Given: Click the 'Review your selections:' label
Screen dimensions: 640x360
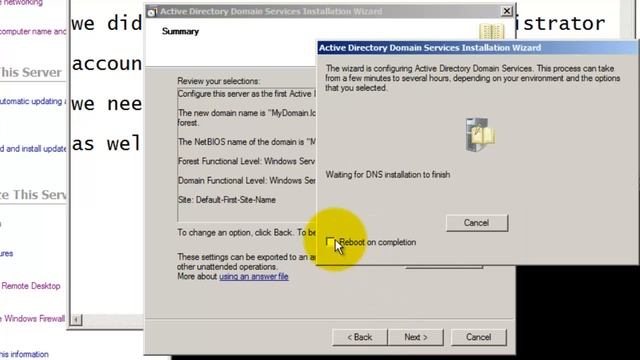Looking at the screenshot, I should pos(218,81).
